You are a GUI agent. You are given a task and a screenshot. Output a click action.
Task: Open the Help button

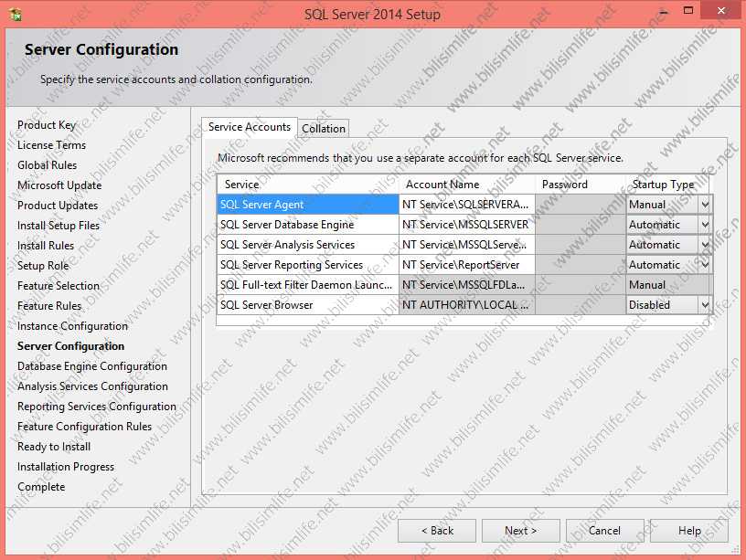(x=689, y=531)
